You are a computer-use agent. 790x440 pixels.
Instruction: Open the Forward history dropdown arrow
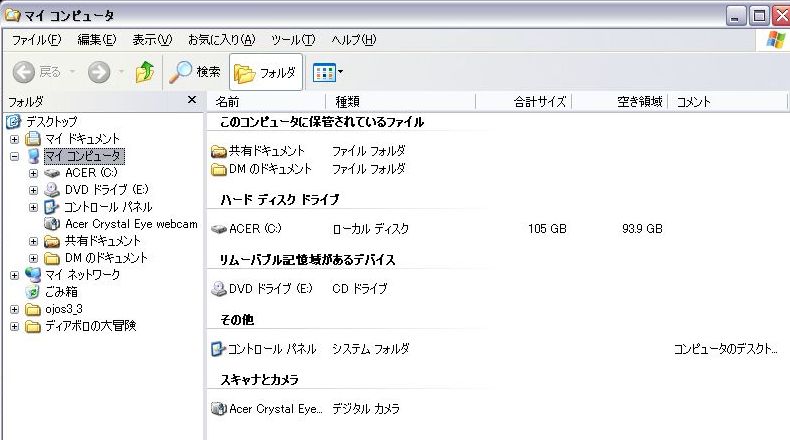[121, 72]
